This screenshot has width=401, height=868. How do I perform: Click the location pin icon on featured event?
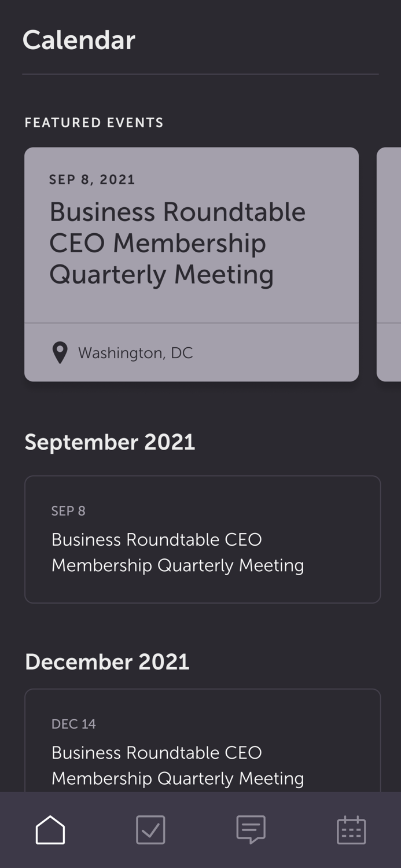point(60,352)
